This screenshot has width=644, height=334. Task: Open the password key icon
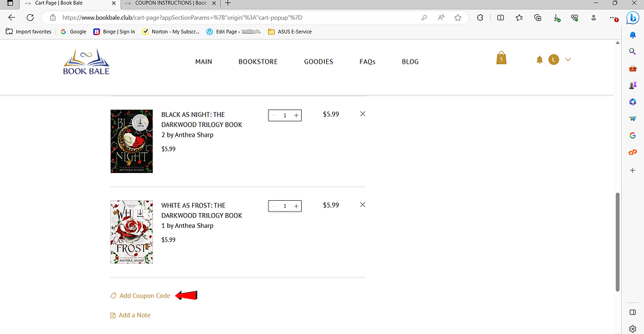click(x=424, y=18)
